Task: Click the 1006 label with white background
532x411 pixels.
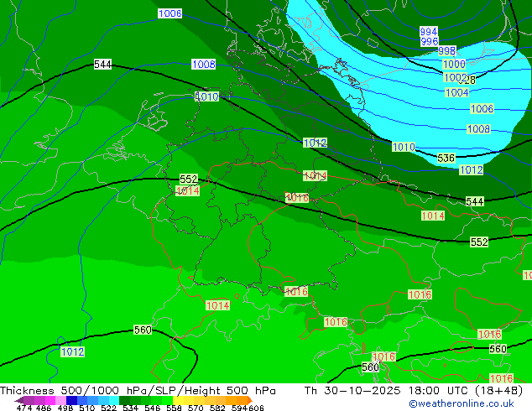Action: [x=170, y=13]
